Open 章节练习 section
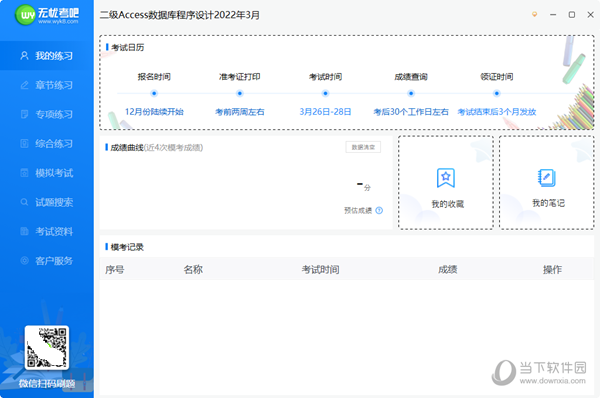Screen dimensions: 600x398 pyautogui.click(x=47, y=85)
